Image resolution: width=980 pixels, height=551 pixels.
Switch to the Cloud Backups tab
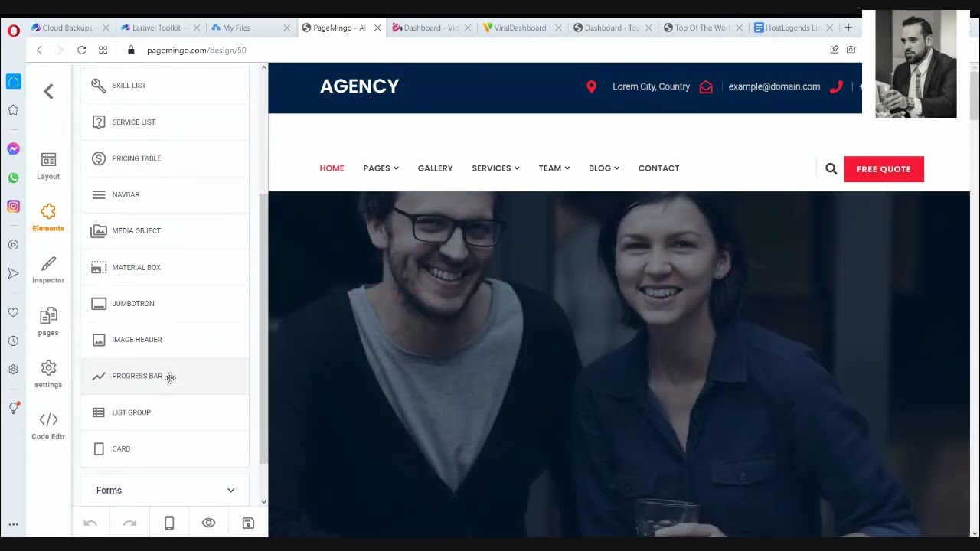[x=67, y=28]
